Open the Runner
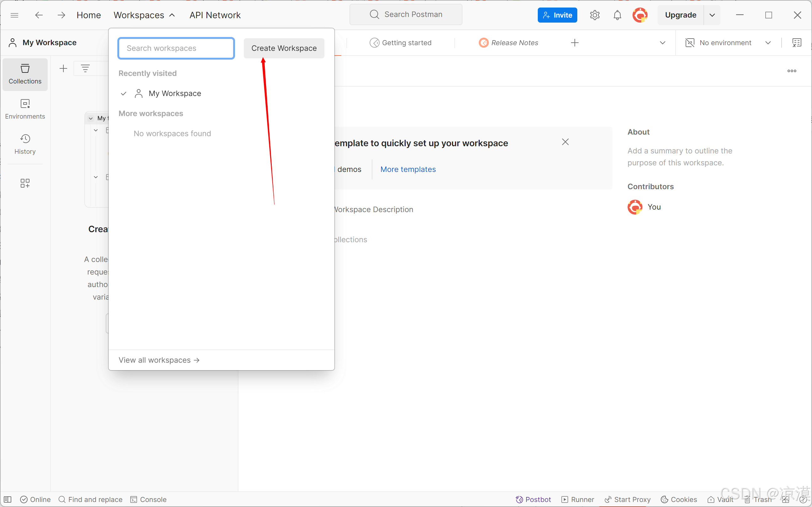 click(x=577, y=499)
